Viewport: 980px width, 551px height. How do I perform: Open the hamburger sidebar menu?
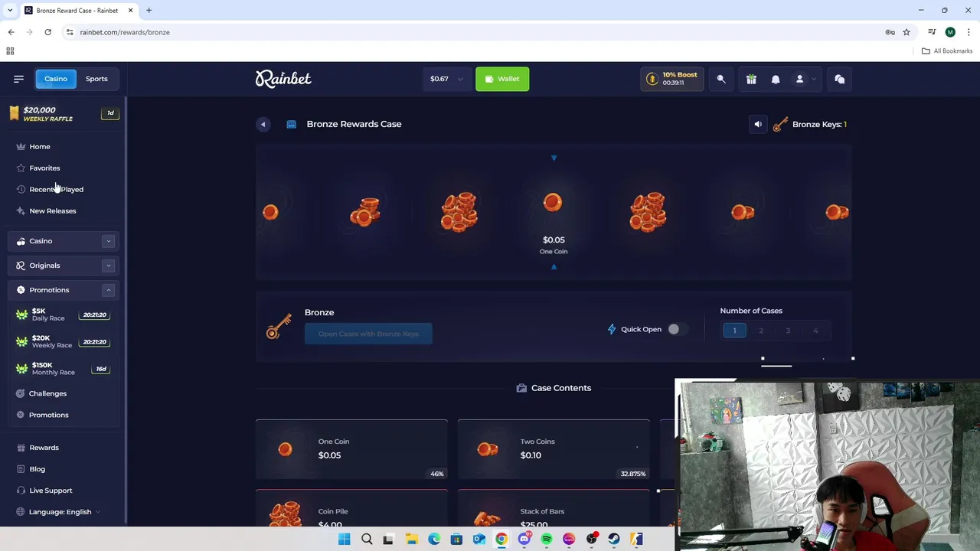pos(18,79)
